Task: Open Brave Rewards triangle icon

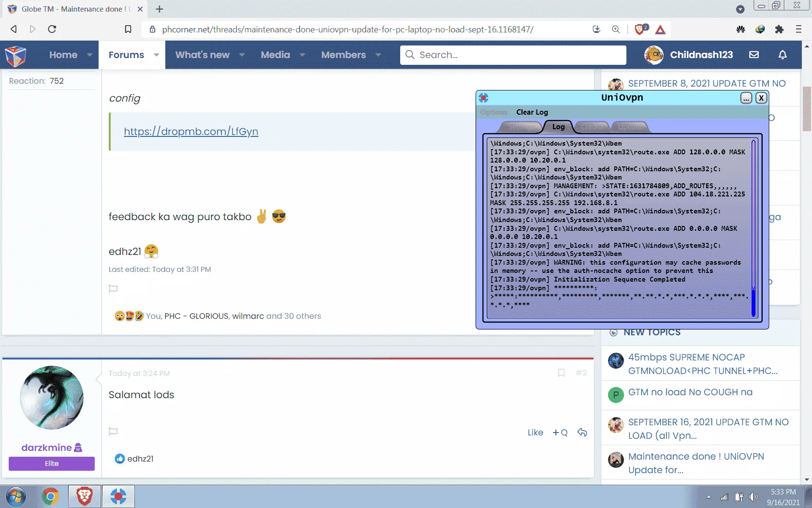Action: tap(660, 30)
